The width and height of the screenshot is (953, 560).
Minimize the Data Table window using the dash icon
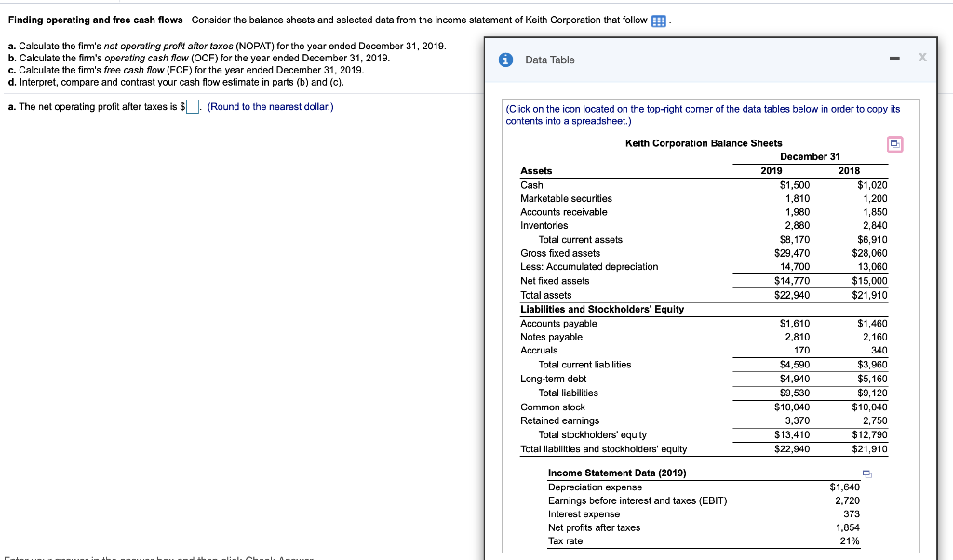[x=894, y=58]
